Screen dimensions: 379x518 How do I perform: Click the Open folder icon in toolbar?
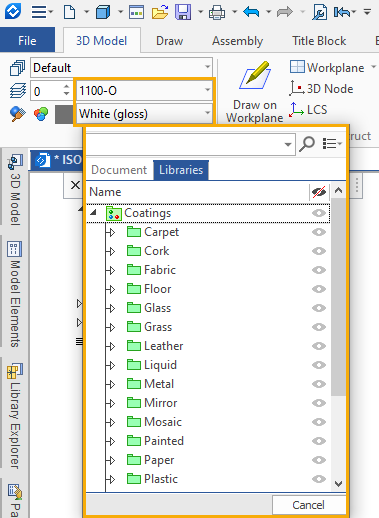click(x=160, y=12)
